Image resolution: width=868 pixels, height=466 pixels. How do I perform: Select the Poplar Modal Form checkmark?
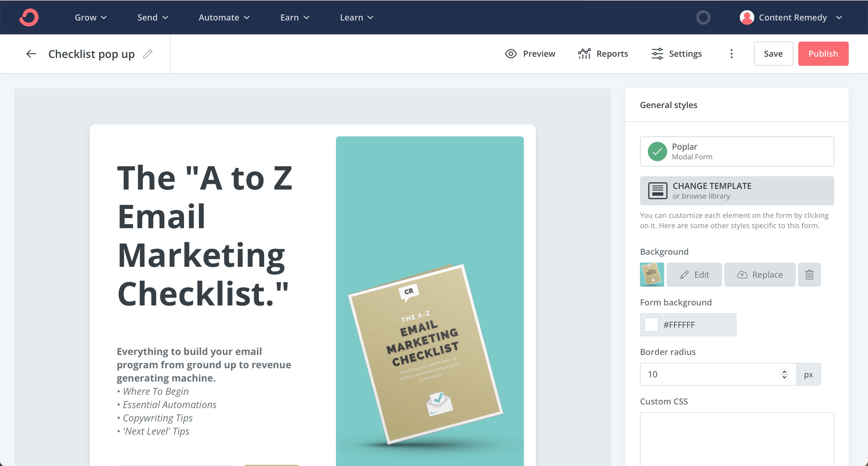[657, 152]
